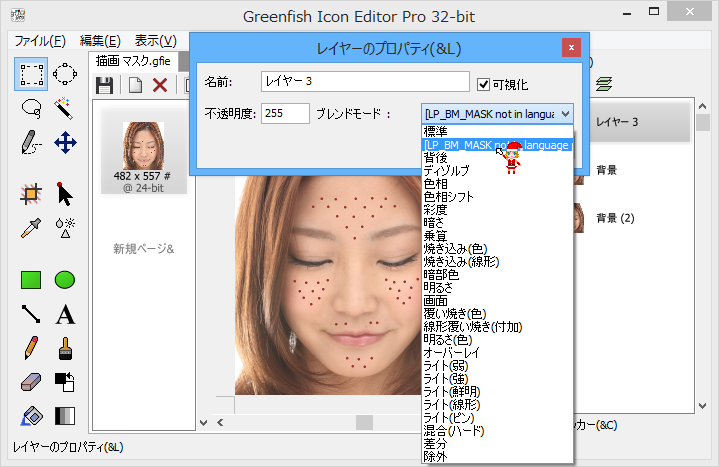
Task: Click the save floppy disk icon
Action: click(x=104, y=85)
